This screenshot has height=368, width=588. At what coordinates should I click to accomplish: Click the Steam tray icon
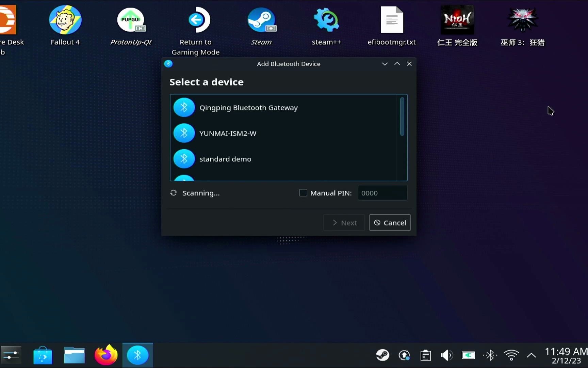pos(383,355)
